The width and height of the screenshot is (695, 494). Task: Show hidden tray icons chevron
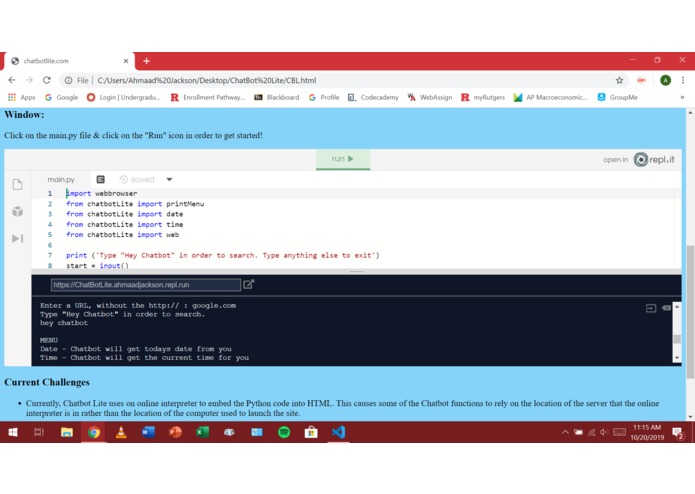coord(565,432)
